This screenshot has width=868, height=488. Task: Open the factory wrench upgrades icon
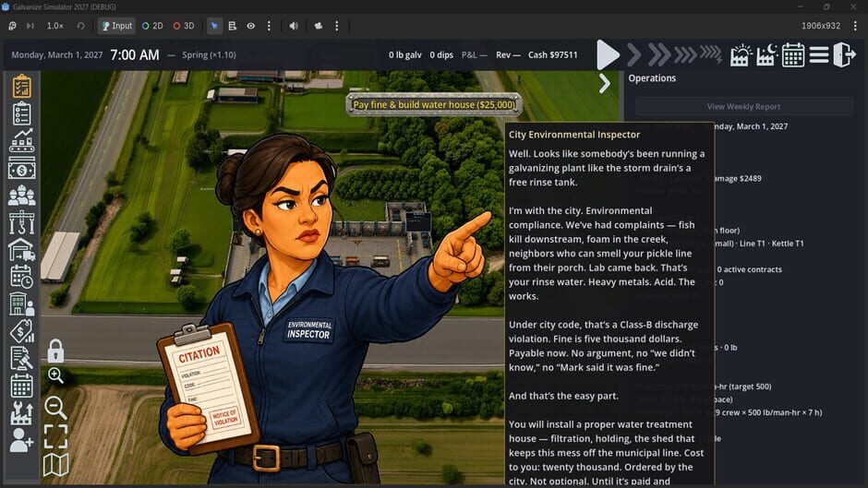coord(21,412)
